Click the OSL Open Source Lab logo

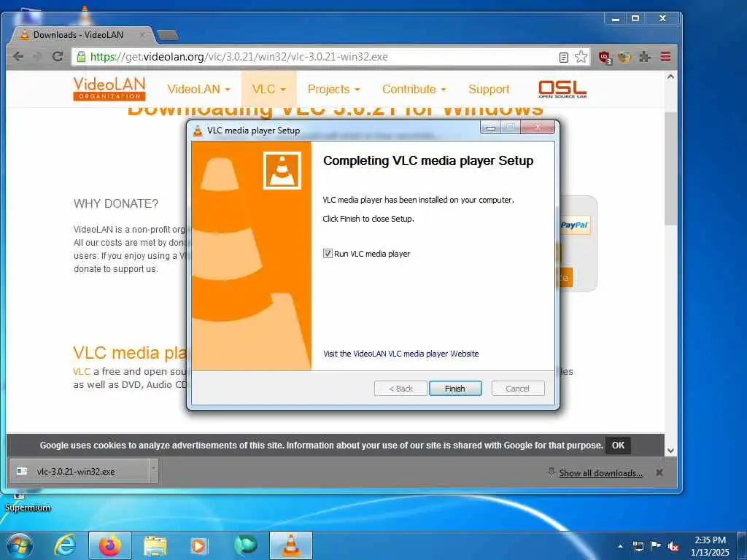562,89
